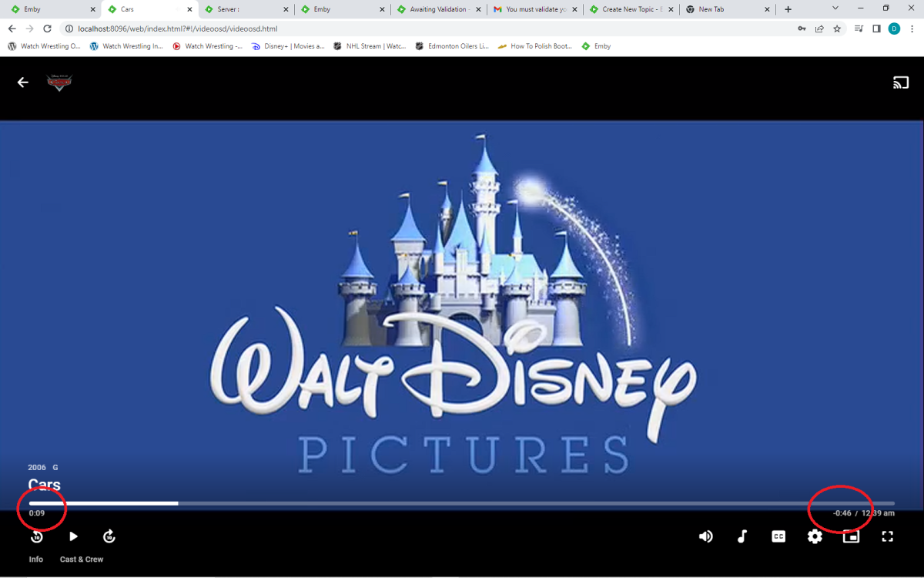Rewind 10 seconds
Image resolution: width=924 pixels, height=578 pixels.
coord(36,536)
